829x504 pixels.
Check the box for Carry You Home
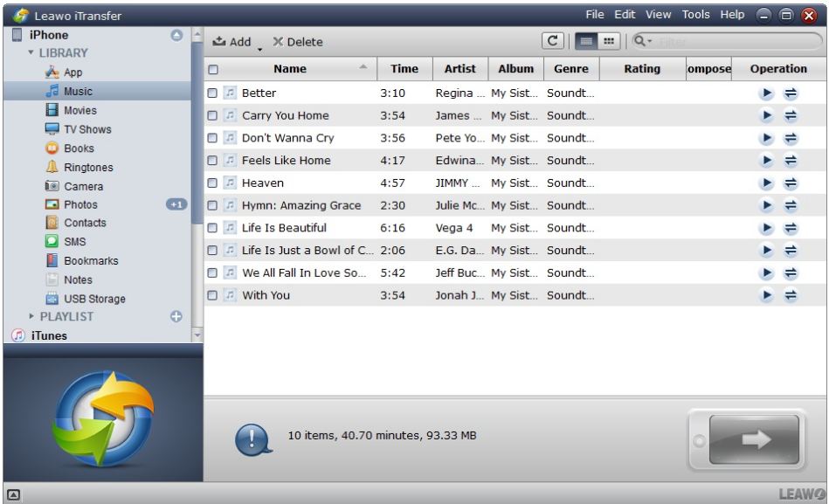pos(212,115)
